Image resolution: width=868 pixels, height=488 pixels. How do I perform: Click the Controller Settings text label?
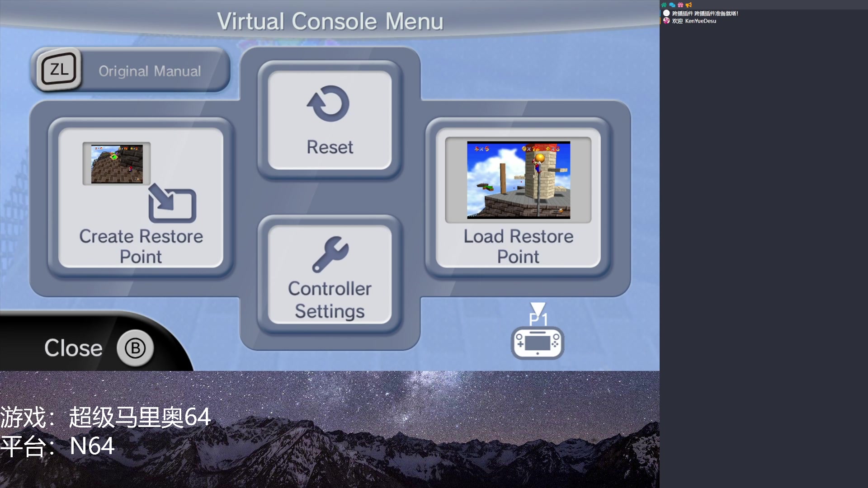click(330, 300)
